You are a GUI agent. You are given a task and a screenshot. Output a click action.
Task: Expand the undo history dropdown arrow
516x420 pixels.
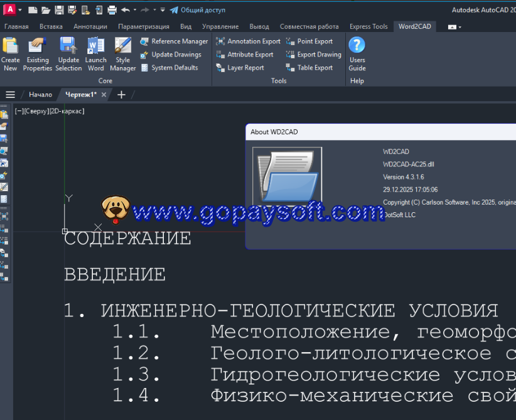[x=135, y=10]
